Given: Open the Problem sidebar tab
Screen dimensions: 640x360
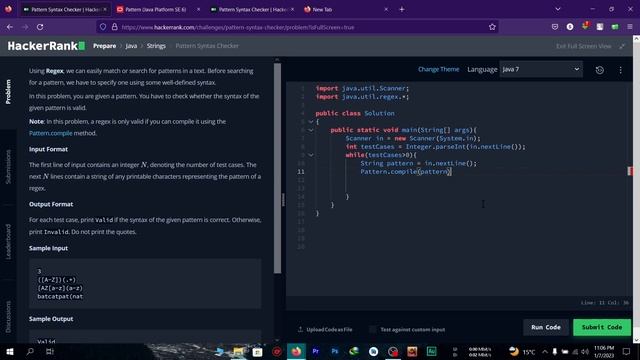Looking at the screenshot, I should point(8,92).
